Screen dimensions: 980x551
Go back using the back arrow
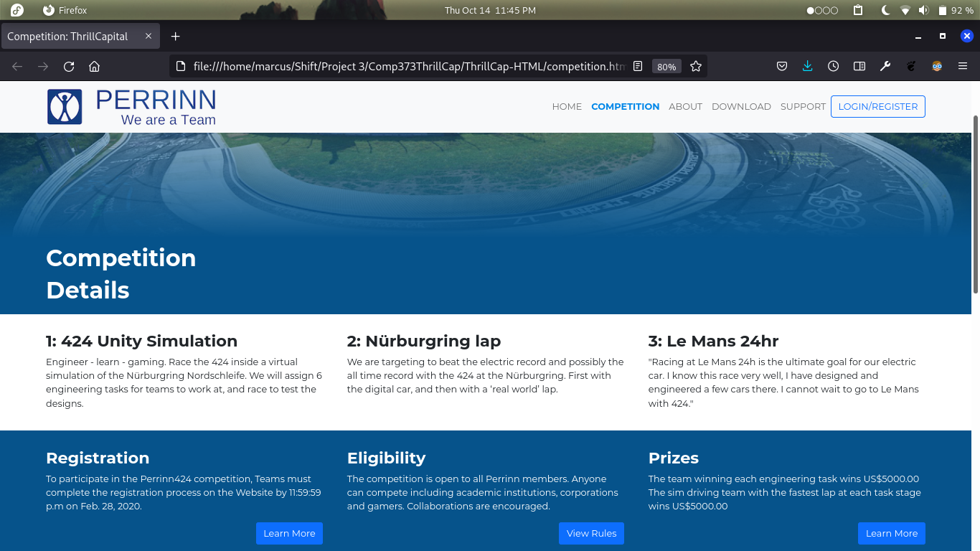tap(17, 66)
